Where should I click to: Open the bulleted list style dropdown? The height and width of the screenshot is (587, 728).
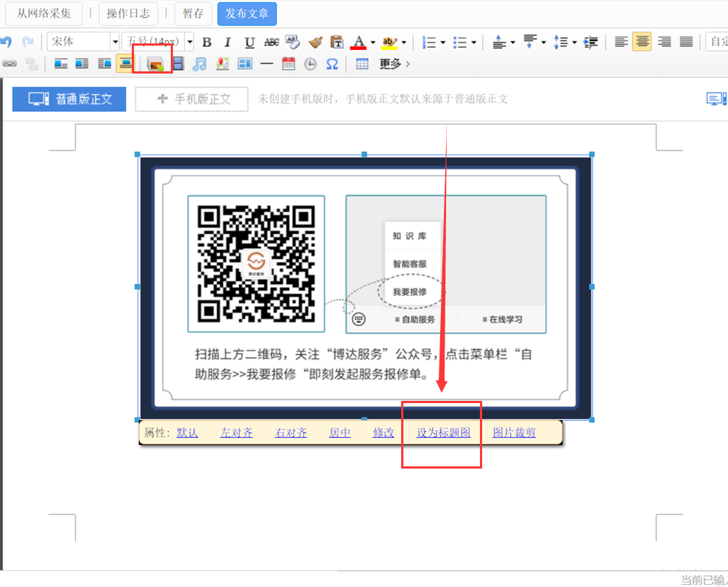pyautogui.click(x=473, y=42)
